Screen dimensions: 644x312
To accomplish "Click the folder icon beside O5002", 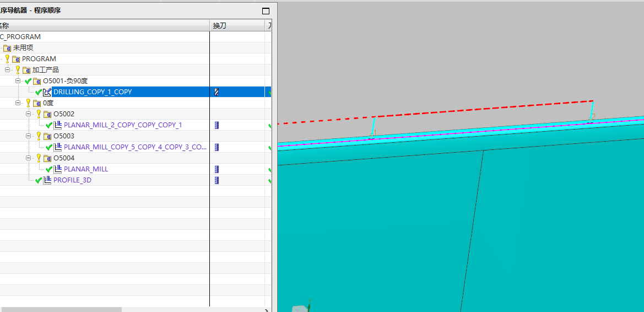I will 47,114.
